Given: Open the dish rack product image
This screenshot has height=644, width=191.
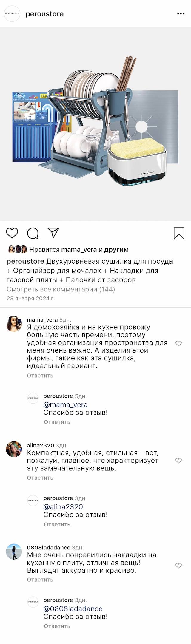Looking at the screenshot, I should [x=95, y=124].
